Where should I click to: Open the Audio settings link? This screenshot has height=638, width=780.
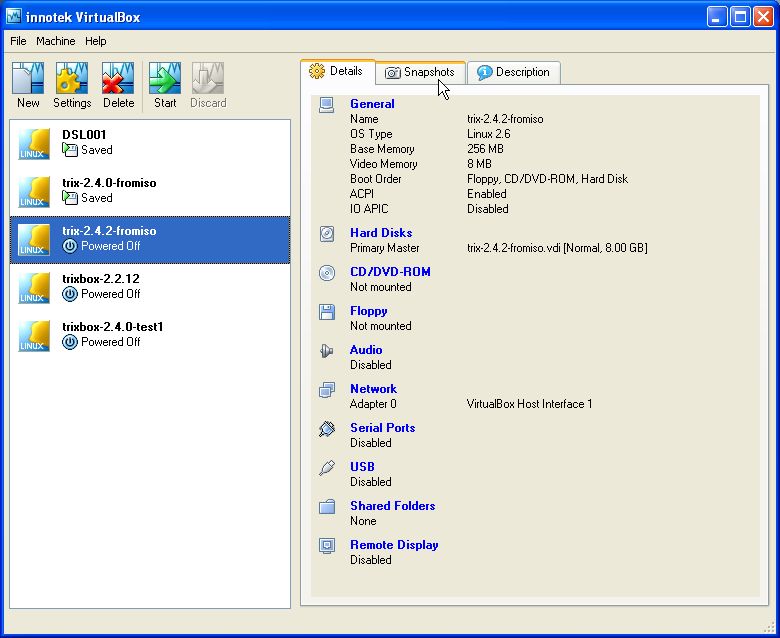coord(366,350)
